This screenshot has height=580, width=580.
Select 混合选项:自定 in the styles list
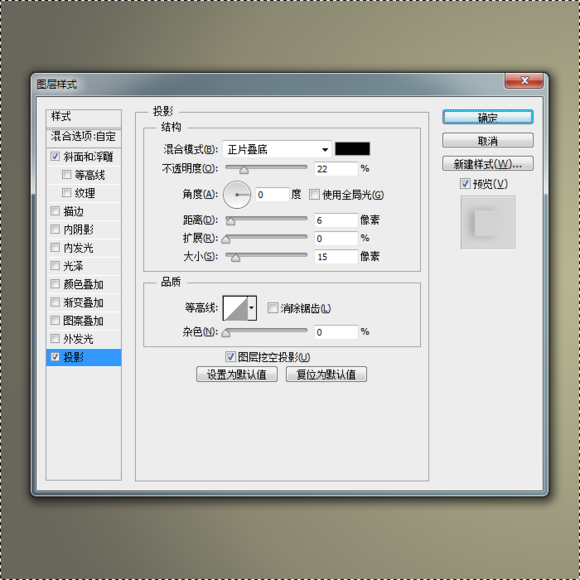84,136
